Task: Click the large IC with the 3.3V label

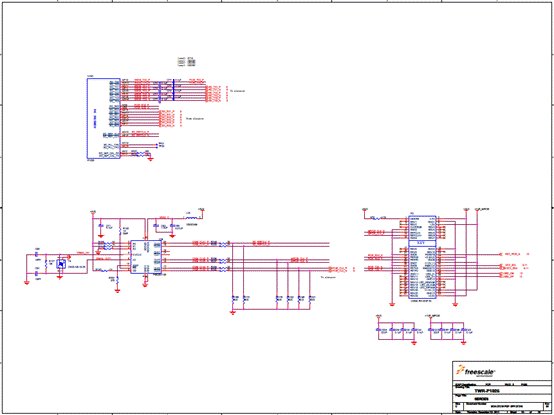Action: click(422, 257)
